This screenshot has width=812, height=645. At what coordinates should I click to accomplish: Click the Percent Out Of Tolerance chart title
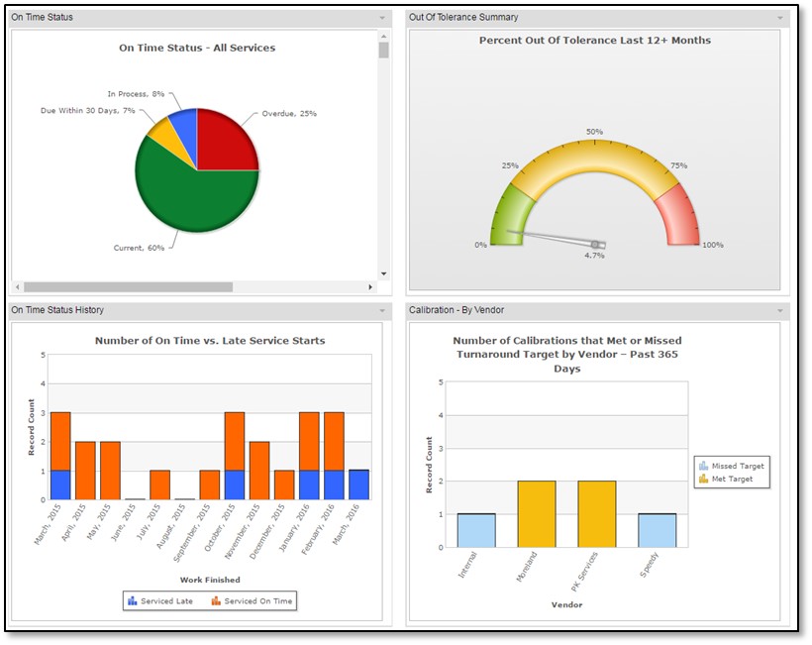click(x=594, y=41)
